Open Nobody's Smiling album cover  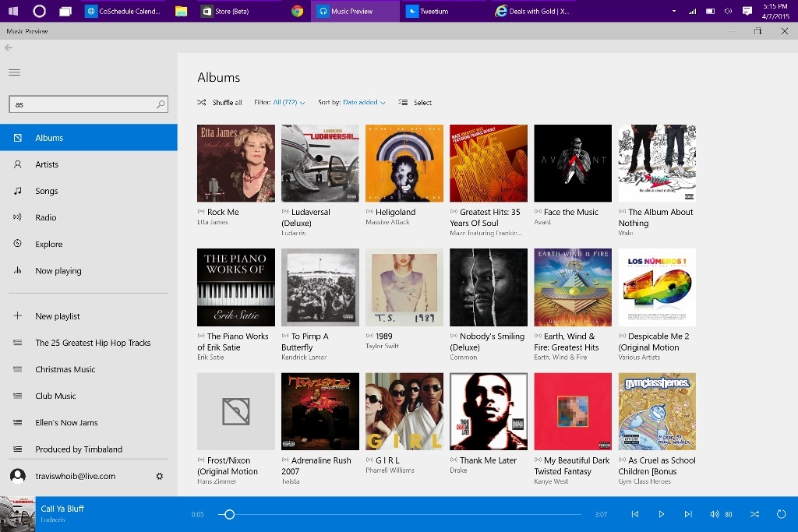coord(489,287)
